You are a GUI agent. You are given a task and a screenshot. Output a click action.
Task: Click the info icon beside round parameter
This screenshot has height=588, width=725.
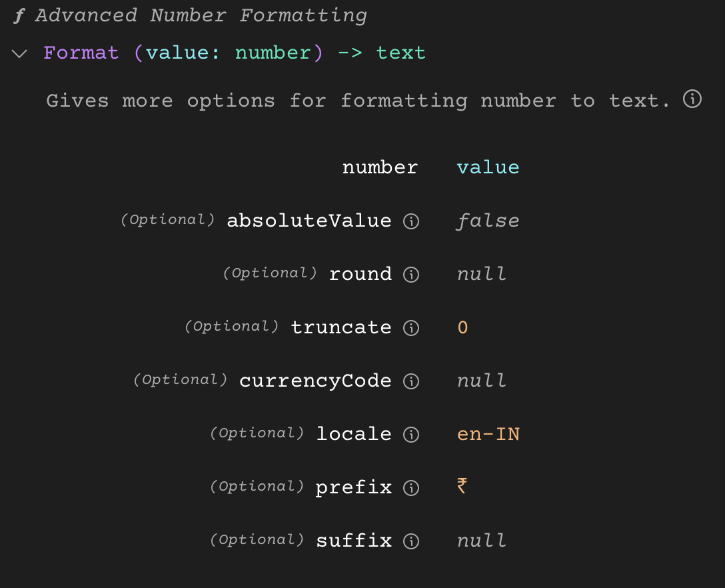click(x=411, y=275)
